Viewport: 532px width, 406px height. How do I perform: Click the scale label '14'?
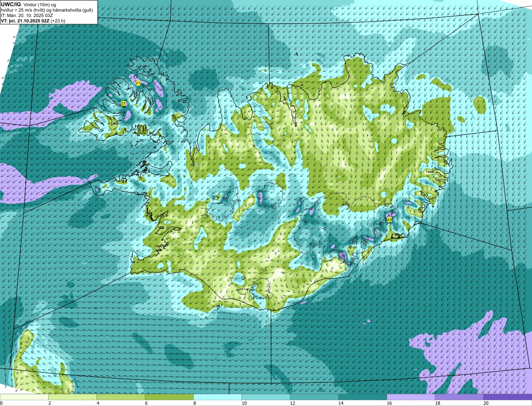pos(340,403)
